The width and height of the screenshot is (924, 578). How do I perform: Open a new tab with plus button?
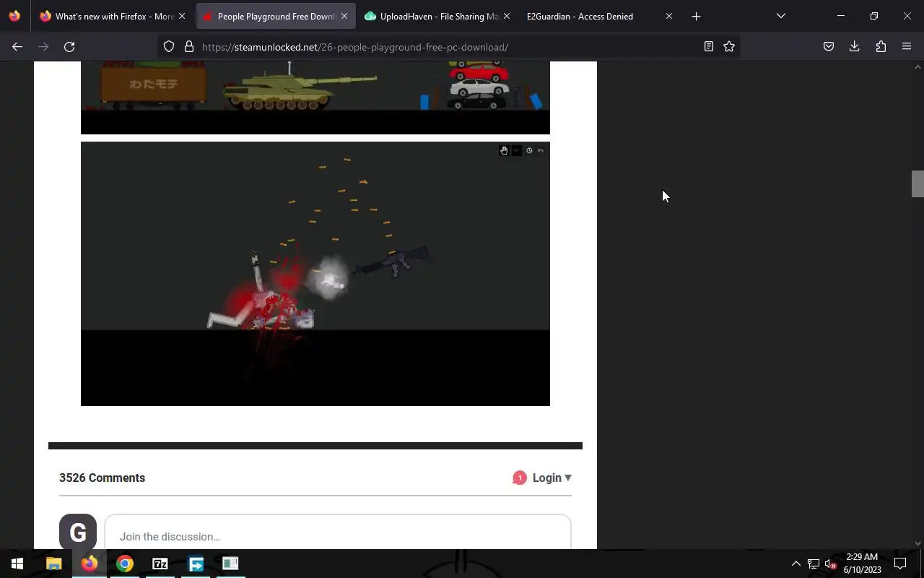pos(697,16)
